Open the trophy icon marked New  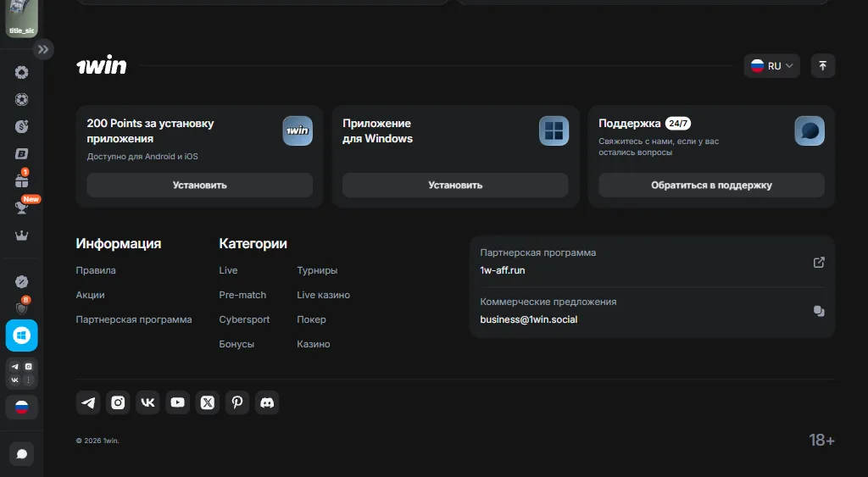21,207
